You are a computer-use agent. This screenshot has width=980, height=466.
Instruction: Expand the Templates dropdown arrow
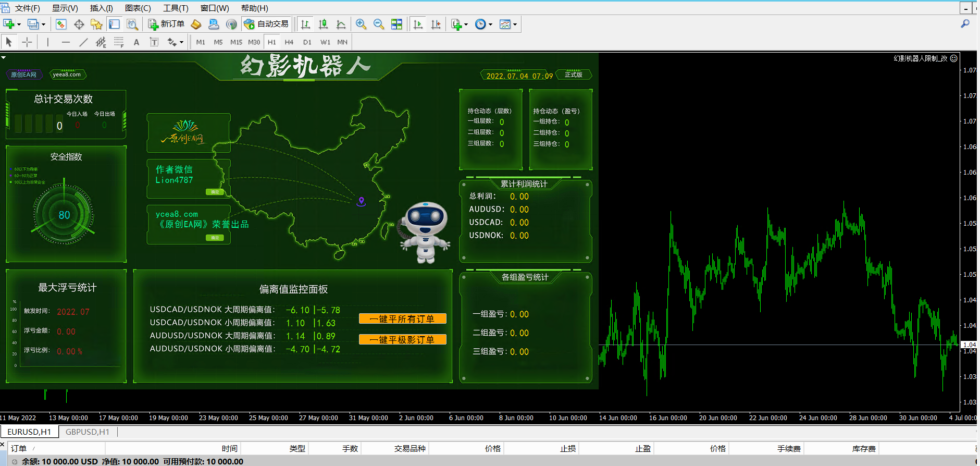pyautogui.click(x=515, y=24)
